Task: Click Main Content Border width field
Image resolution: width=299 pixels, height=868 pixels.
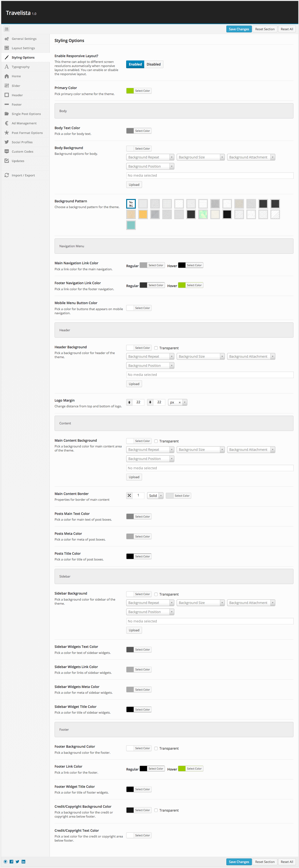Action: [138, 496]
